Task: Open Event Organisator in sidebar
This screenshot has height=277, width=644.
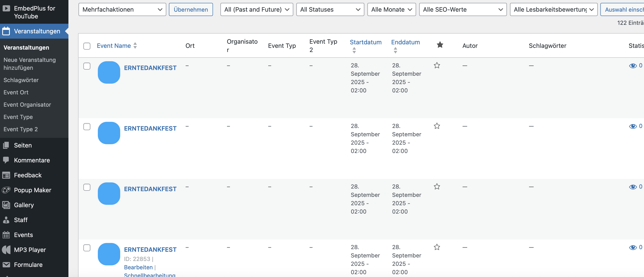Action: click(x=27, y=105)
